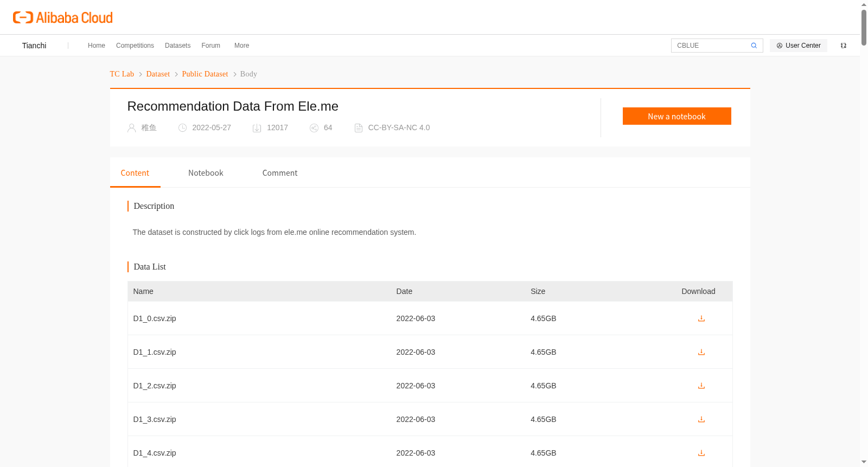Click the D1_0.csv.zip file name

pyautogui.click(x=155, y=318)
